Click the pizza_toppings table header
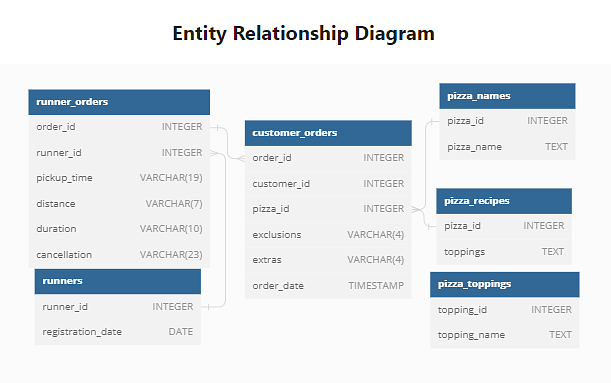Viewport: 611px width, 383px height. (505, 284)
